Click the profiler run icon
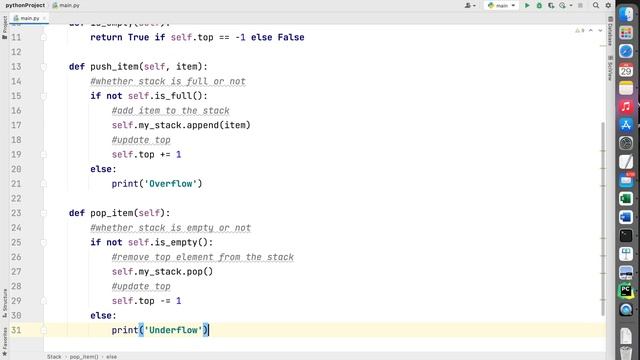 point(563,6)
